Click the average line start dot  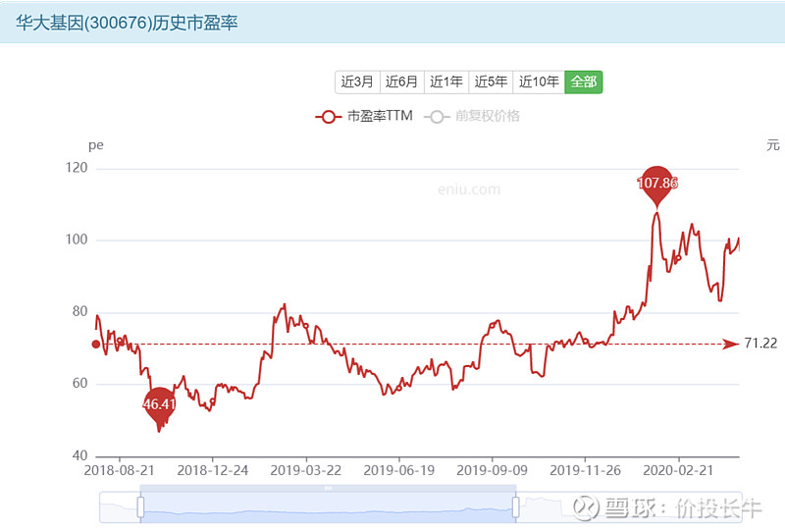[95, 345]
